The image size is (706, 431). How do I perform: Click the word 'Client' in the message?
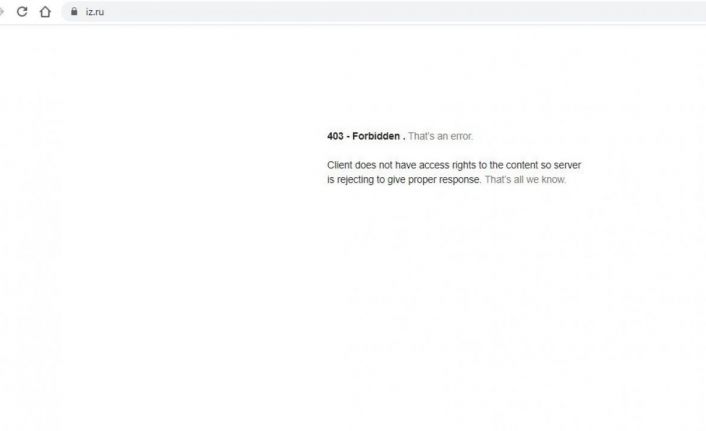point(339,165)
